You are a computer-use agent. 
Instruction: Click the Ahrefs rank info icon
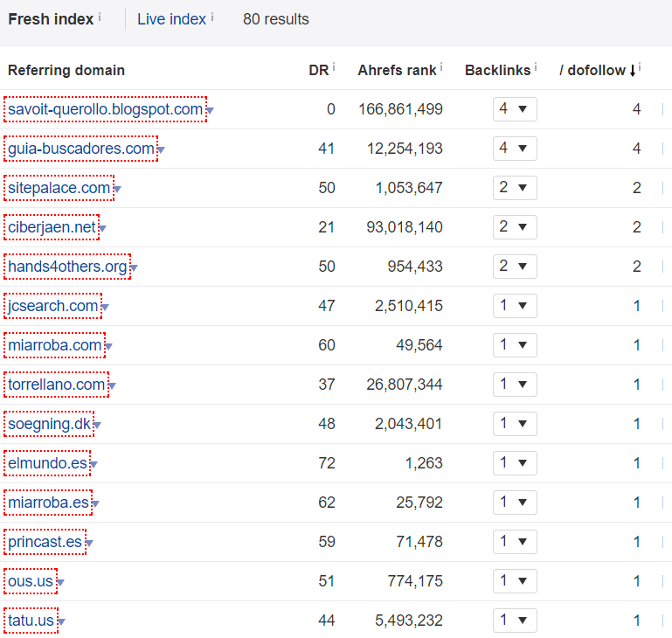(441, 67)
